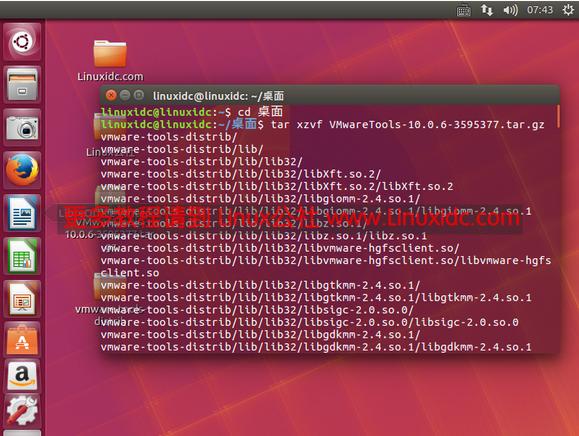Minimize the terminal window
The height and width of the screenshot is (436, 579).
coord(125,96)
